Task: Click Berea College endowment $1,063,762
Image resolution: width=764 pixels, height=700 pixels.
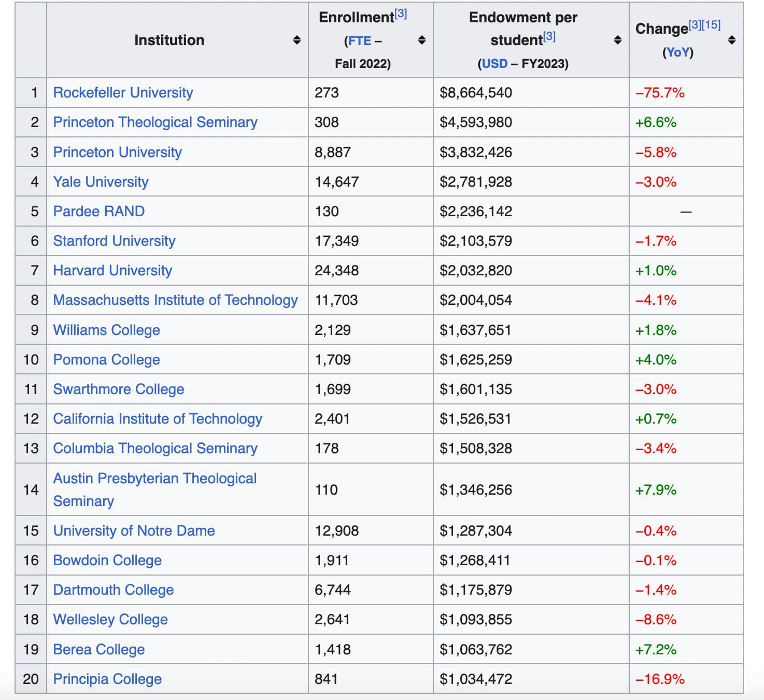Action: pos(476,650)
